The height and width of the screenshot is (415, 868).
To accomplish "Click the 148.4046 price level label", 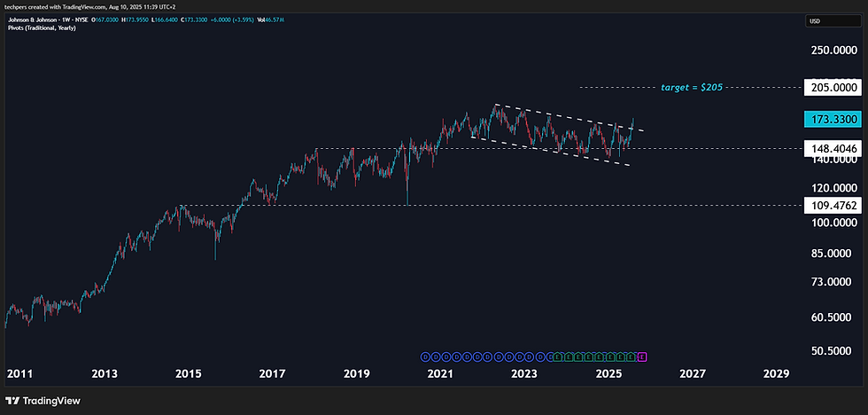I will click(x=833, y=149).
